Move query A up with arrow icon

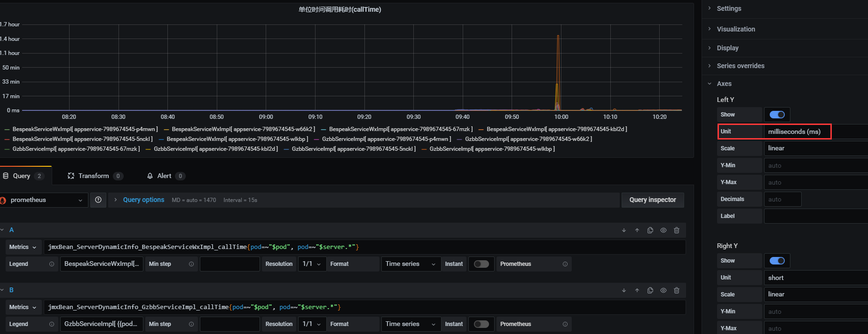pyautogui.click(x=637, y=230)
